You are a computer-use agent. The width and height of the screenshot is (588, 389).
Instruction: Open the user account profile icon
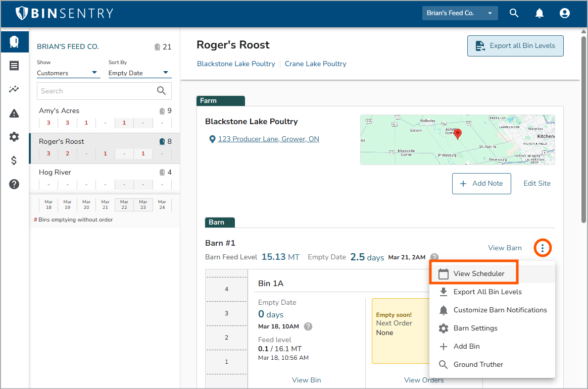(564, 13)
